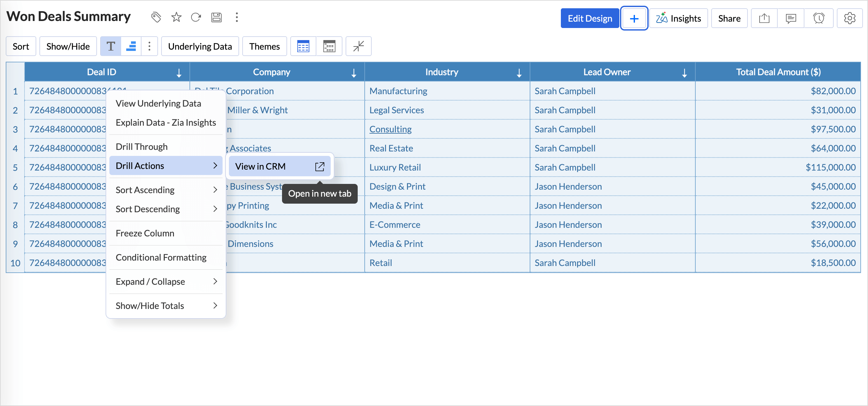
Task: Switch to the blue grid table layout
Action: tap(303, 46)
